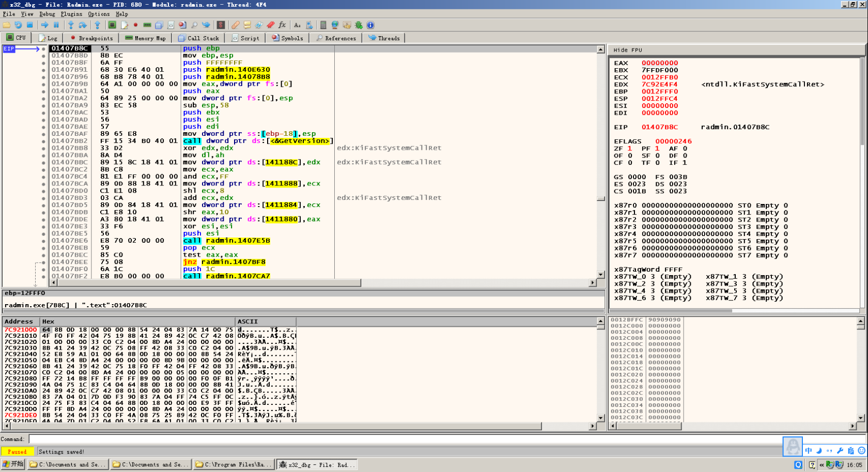Click the Execute till return toolbar icon

tap(97, 25)
